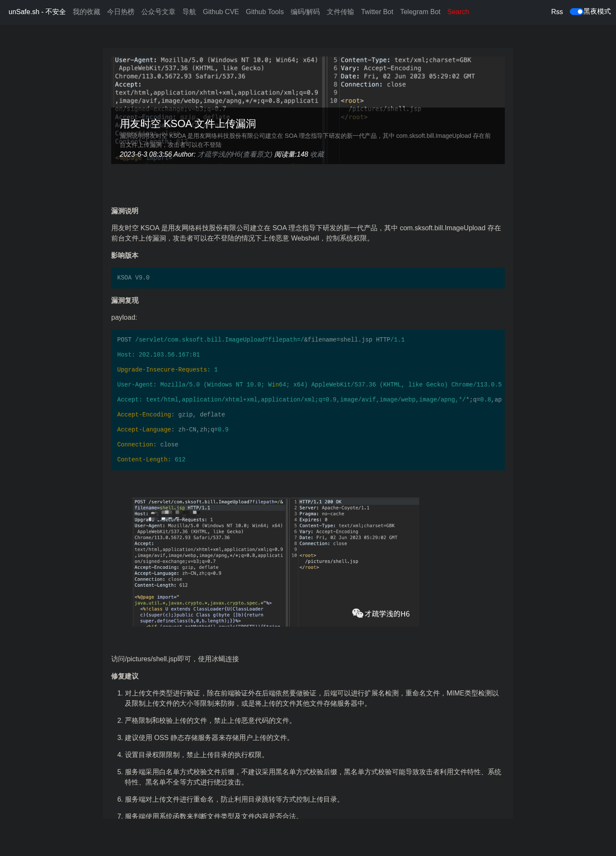
Task: Click the KSOA V9.0 code block
Action: (308, 278)
